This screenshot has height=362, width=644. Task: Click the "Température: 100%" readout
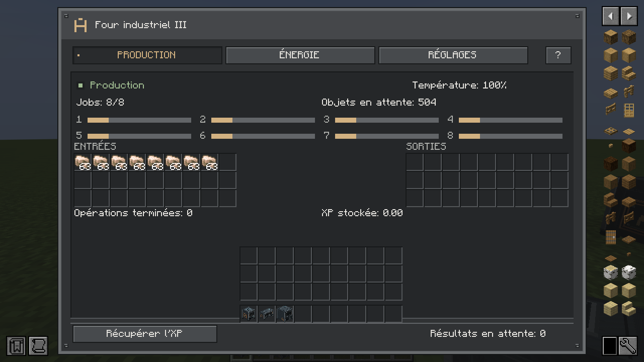click(x=459, y=85)
